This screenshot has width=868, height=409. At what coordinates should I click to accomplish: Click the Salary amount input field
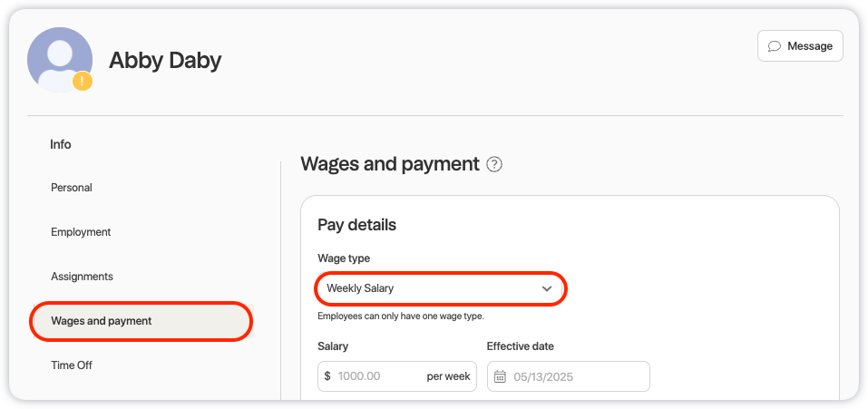click(397, 376)
